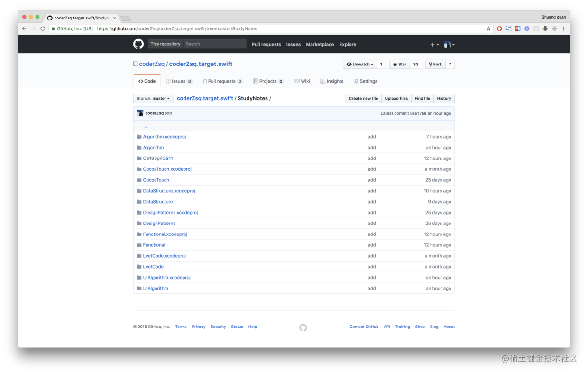588x374 pixels.
Task: Click the History button
Action: point(444,98)
